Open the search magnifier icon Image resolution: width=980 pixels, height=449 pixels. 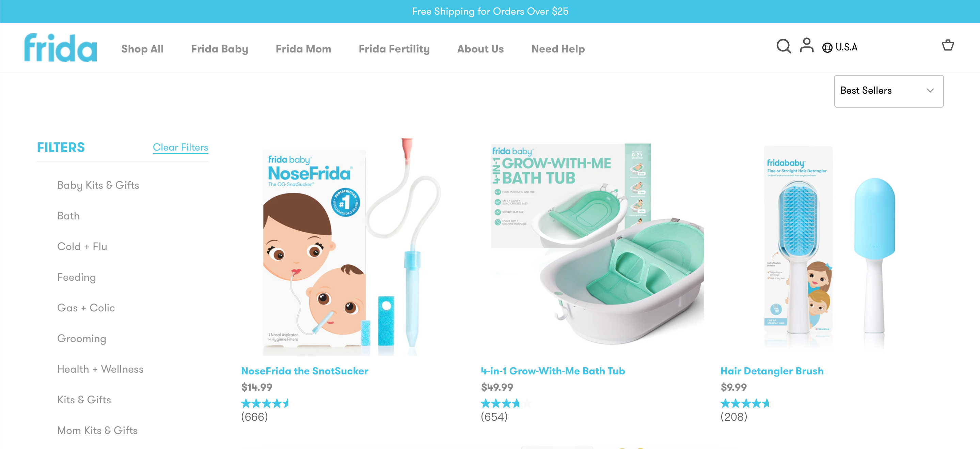783,46
